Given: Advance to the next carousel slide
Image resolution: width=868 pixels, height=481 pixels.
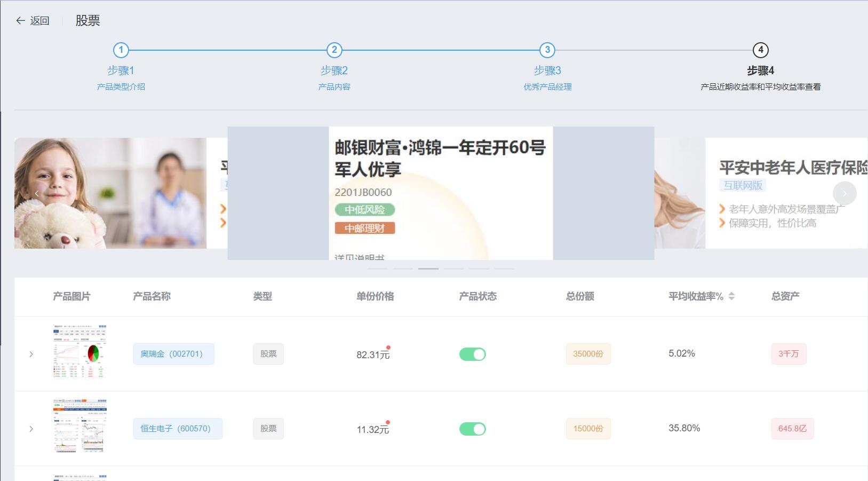Looking at the screenshot, I should (x=845, y=193).
